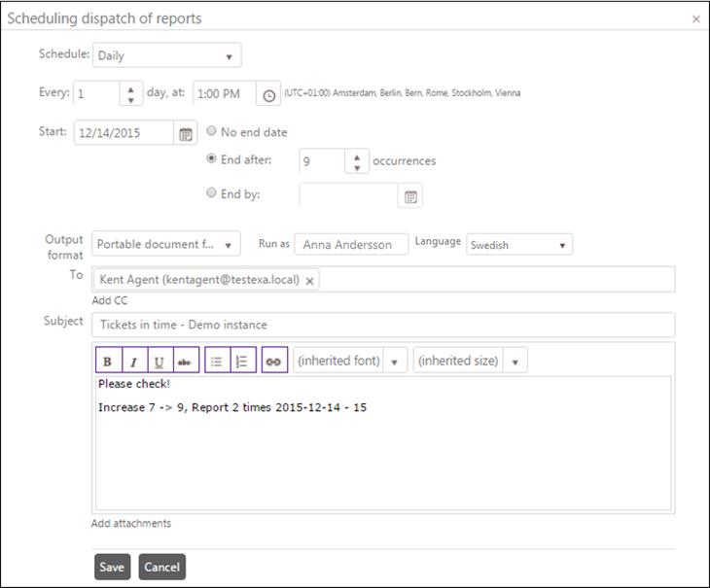Insert a hyperlink in the message
Viewport: 710px width, 588px height.
(274, 361)
